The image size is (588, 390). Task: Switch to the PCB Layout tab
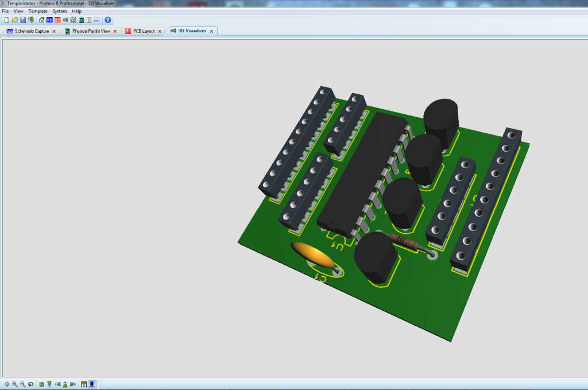[144, 31]
